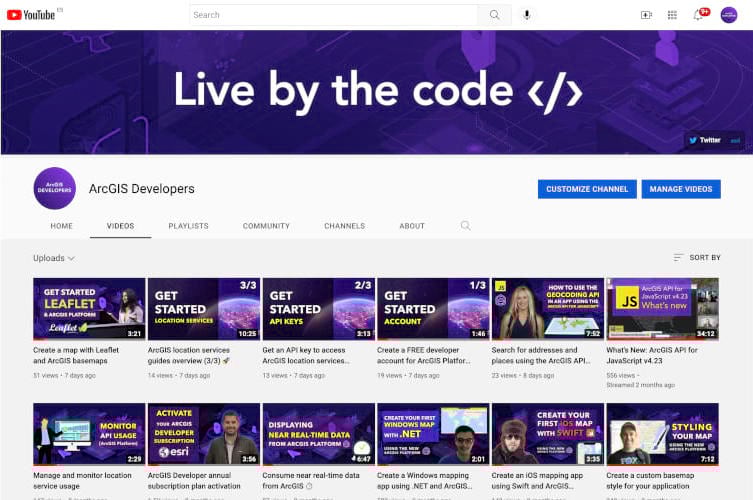Open the Get Started Location Services 3/3 thumbnail
The image size is (753, 500).
(204, 308)
